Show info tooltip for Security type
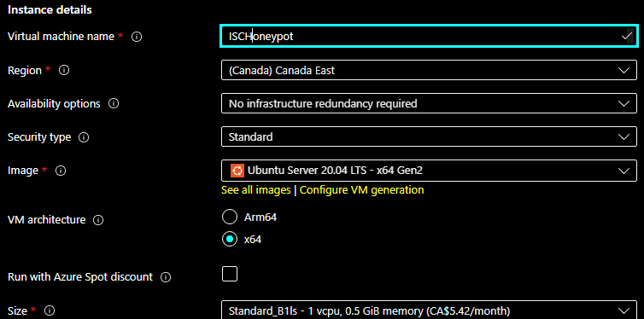 click(84, 137)
